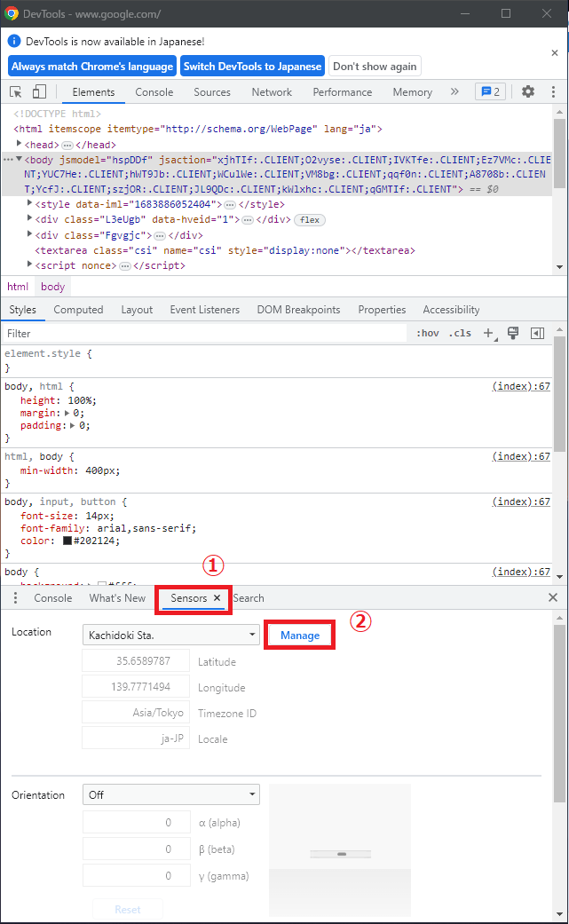Expand the head element node
The height and width of the screenshot is (924, 569).
(x=19, y=144)
